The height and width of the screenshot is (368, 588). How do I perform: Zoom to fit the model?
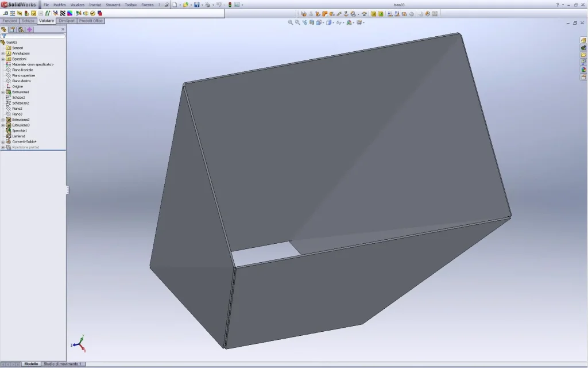pyautogui.click(x=290, y=22)
